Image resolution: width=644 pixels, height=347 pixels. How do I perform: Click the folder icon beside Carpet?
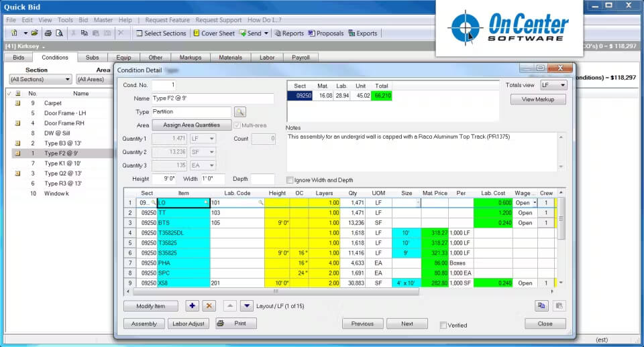pyautogui.click(x=17, y=103)
